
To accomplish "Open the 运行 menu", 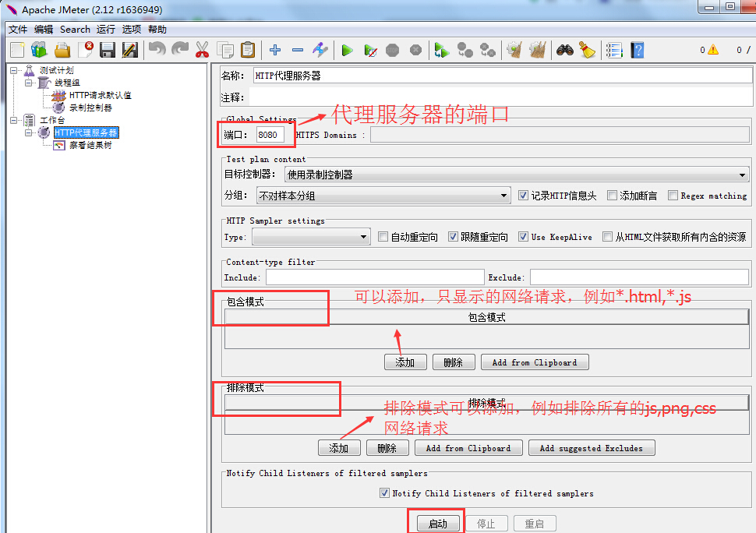I will pyautogui.click(x=105, y=30).
